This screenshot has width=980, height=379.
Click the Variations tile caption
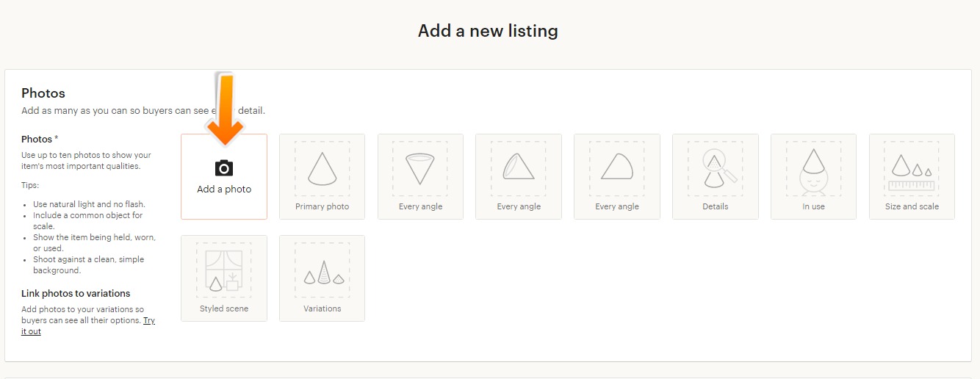click(x=322, y=308)
